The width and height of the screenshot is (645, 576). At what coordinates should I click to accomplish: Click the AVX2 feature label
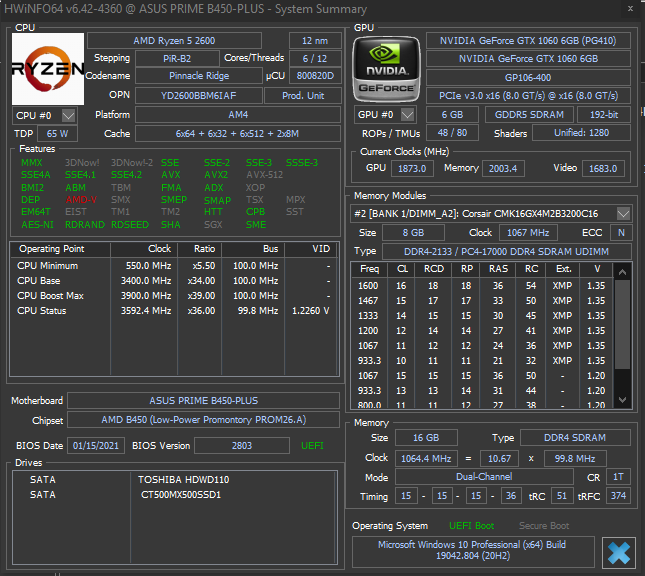[216, 175]
